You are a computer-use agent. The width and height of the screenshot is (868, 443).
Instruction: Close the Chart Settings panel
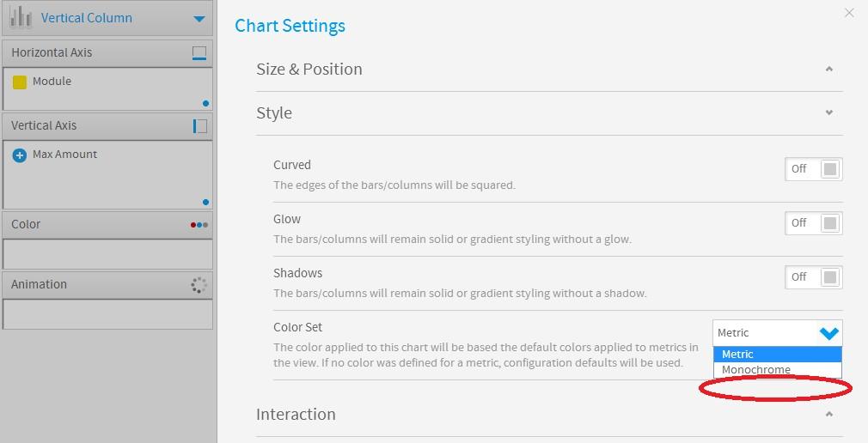click(x=849, y=12)
